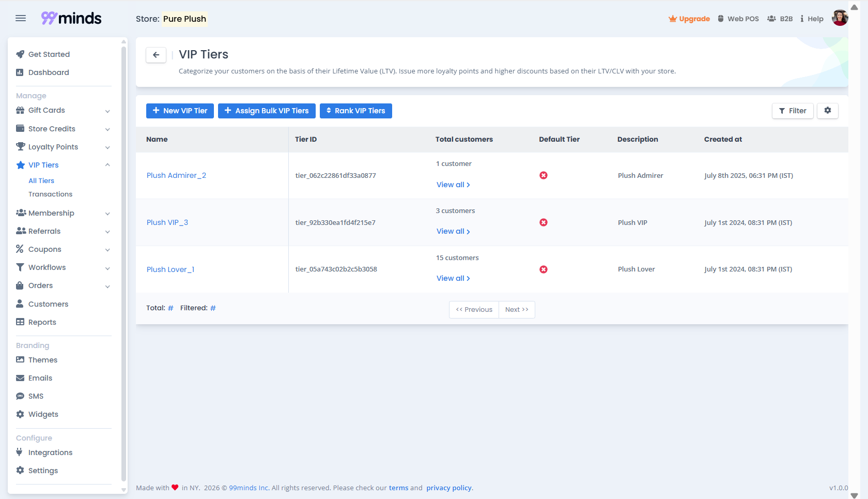Click the Orders bag icon
The width and height of the screenshot is (868, 499).
[x=20, y=285]
